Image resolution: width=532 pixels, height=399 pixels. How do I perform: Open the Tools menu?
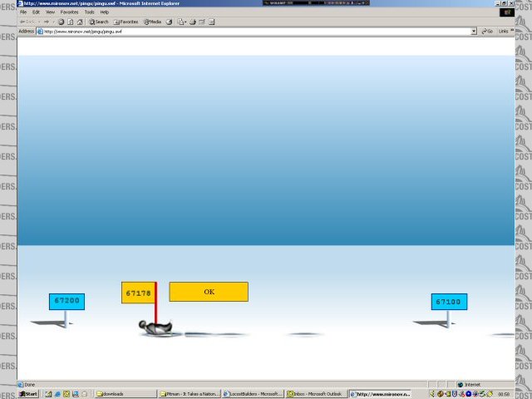tap(89, 12)
